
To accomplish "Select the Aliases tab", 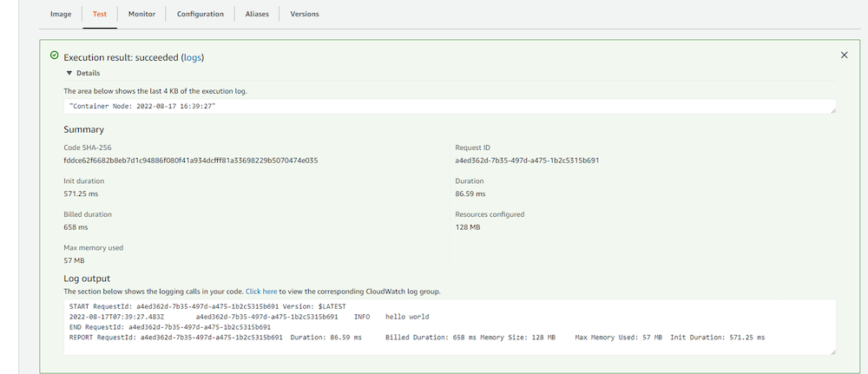I will (257, 14).
